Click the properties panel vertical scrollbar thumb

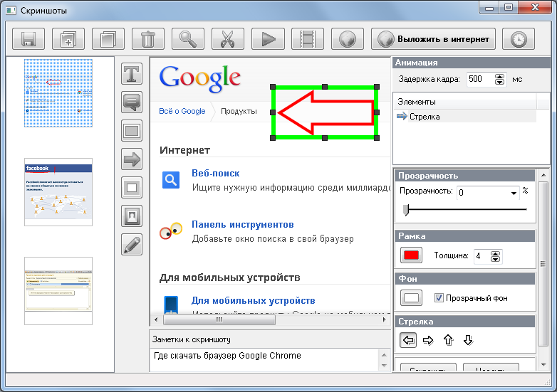[543, 263]
